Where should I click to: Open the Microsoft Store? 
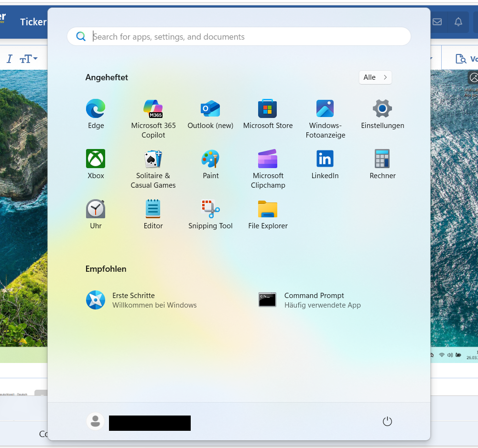[x=268, y=114]
